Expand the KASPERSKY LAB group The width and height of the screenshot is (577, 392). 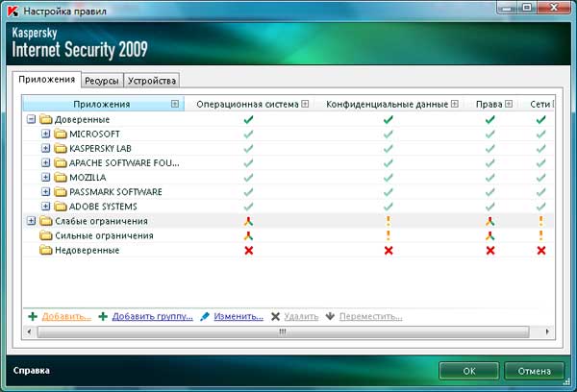[x=45, y=148]
